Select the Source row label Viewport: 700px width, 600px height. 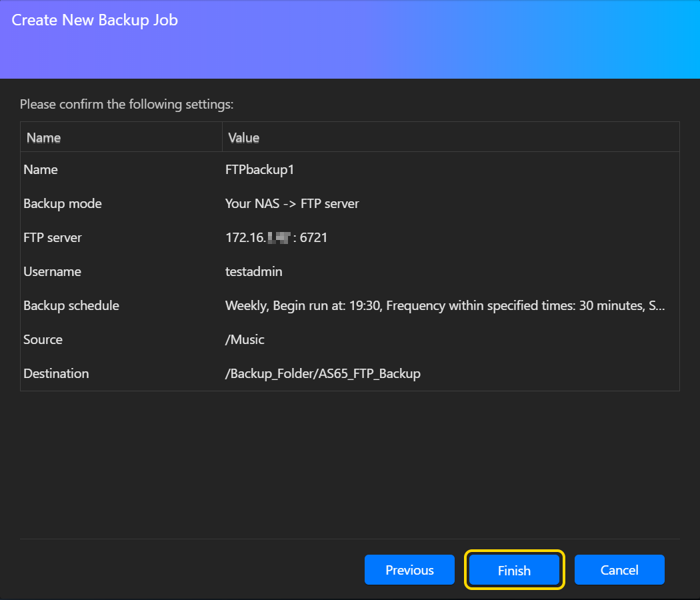(43, 339)
